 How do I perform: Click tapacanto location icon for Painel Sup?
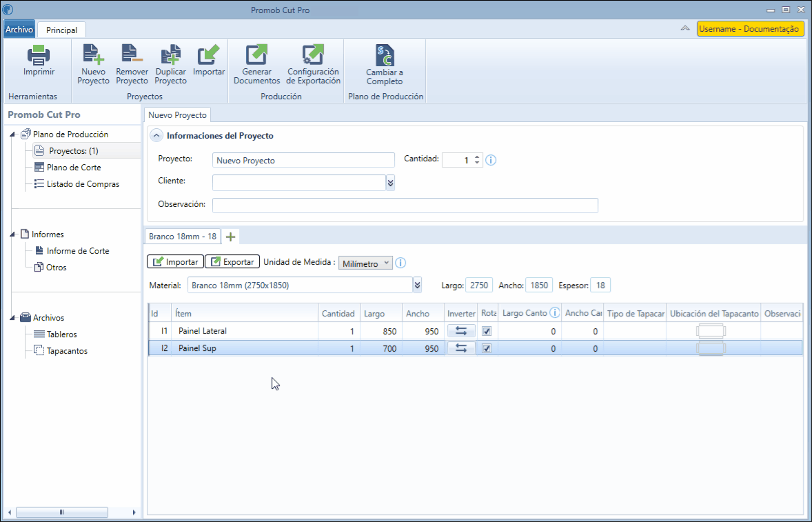711,348
